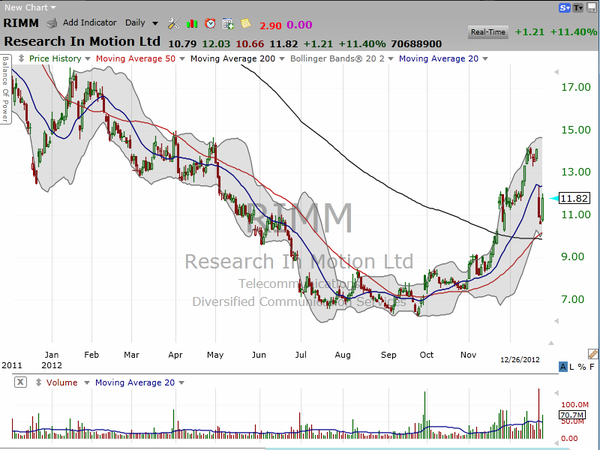Expand the Daily time frame dropdown arrow
Screen dimensions: 600x450
pyautogui.click(x=155, y=23)
